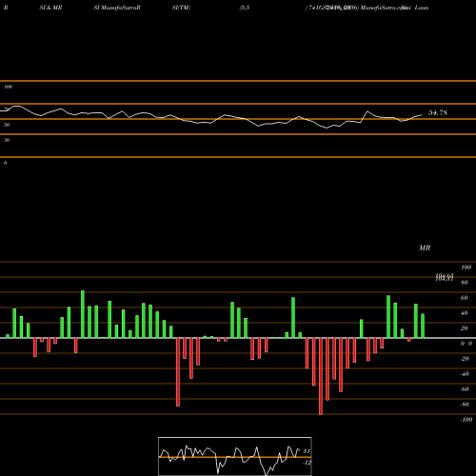Click the MR axis label 80
Screen dimensions: 476x476
click(465, 283)
